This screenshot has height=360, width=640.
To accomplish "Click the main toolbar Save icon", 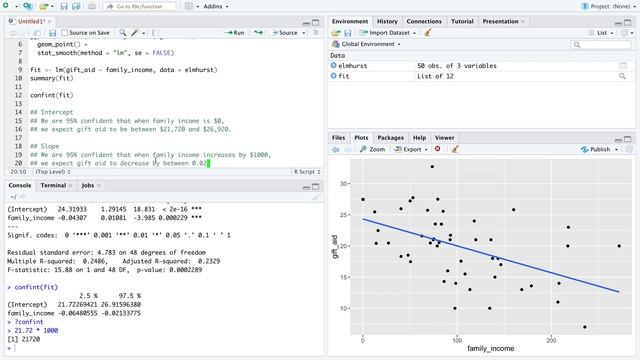I will [x=64, y=6].
